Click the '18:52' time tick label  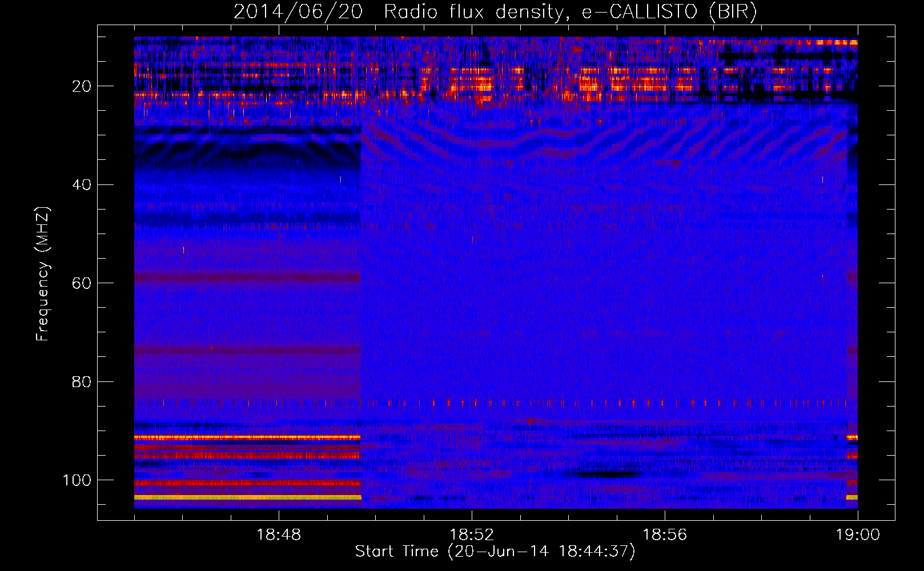pos(472,535)
